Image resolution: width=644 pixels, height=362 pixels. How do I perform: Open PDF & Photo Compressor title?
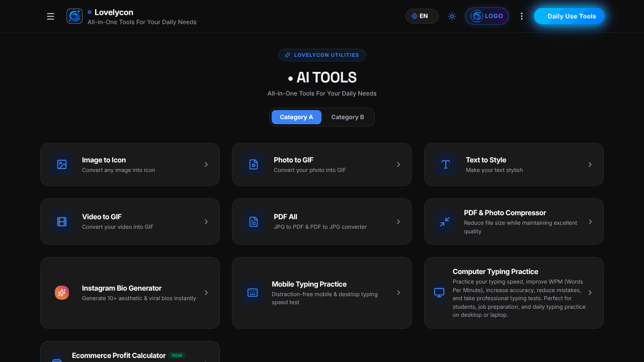(505, 213)
